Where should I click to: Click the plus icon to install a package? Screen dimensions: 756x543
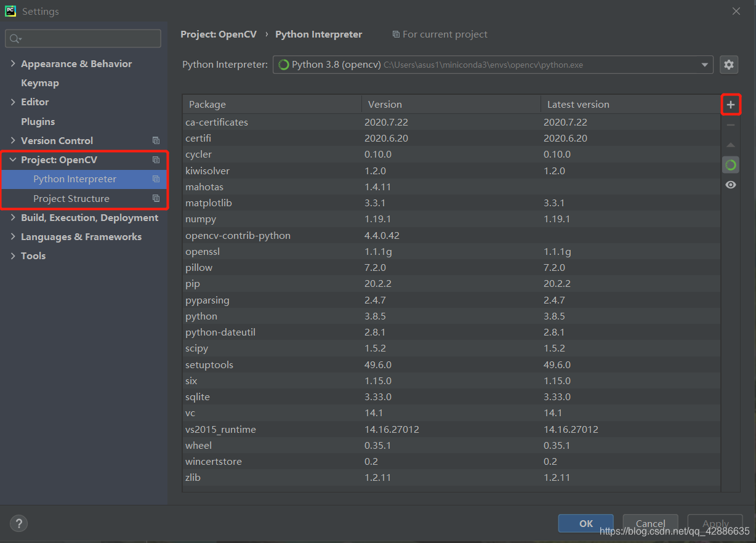731,105
